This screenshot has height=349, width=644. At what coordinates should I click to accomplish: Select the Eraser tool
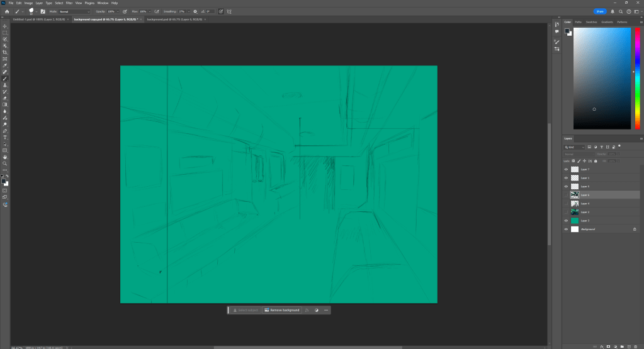5,98
